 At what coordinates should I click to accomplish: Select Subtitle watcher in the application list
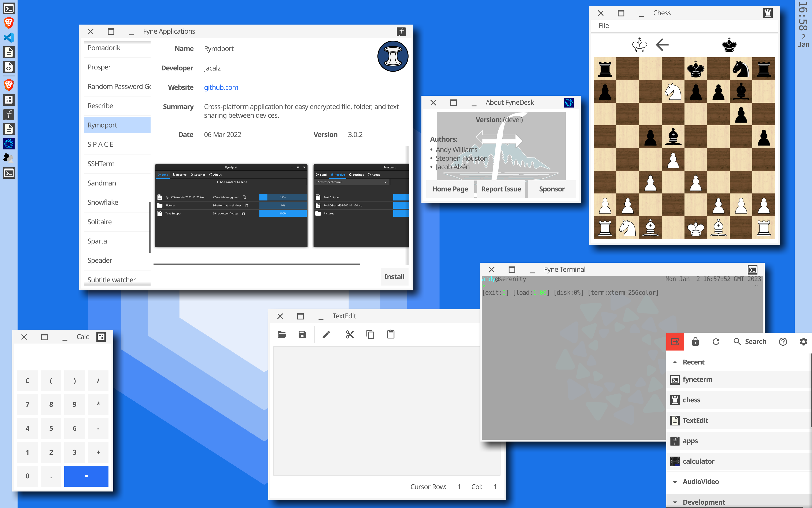[117, 280]
